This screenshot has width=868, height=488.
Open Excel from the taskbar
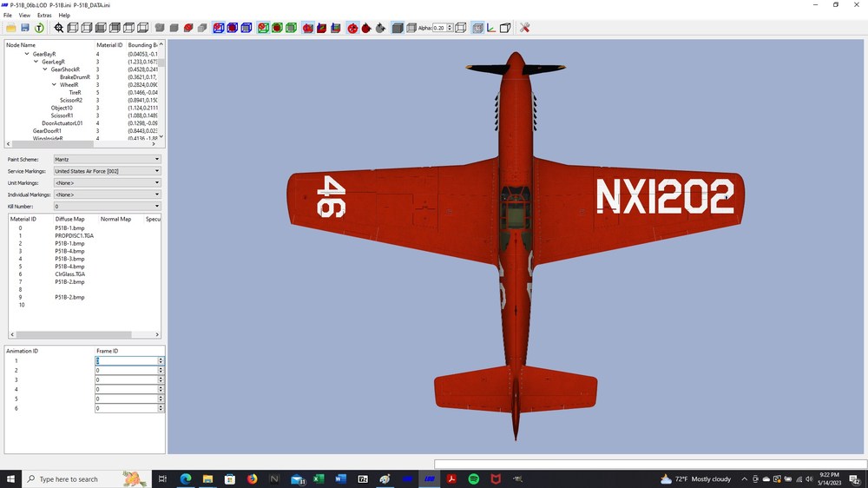pyautogui.click(x=319, y=479)
